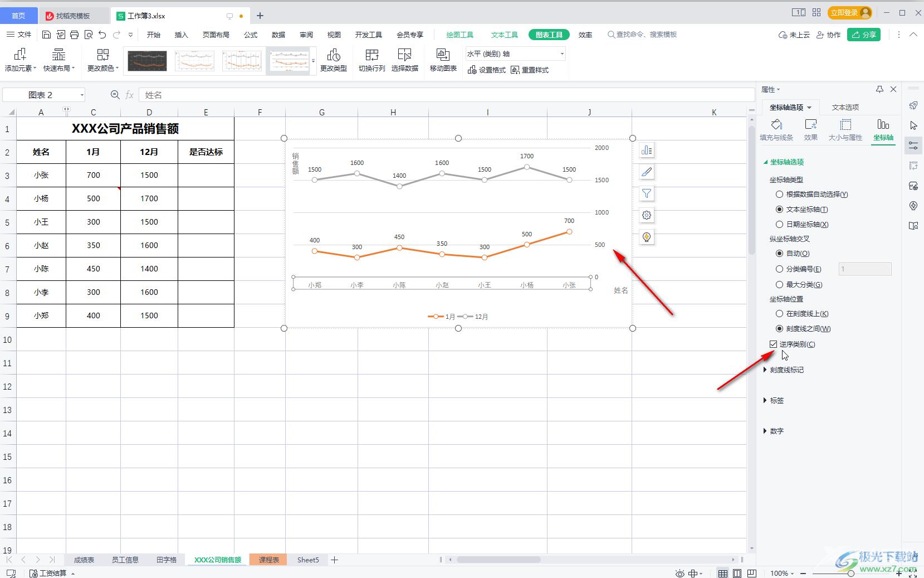Click the chart elements icon beside chart
Viewport: 924px width, 578px height.
coord(647,150)
